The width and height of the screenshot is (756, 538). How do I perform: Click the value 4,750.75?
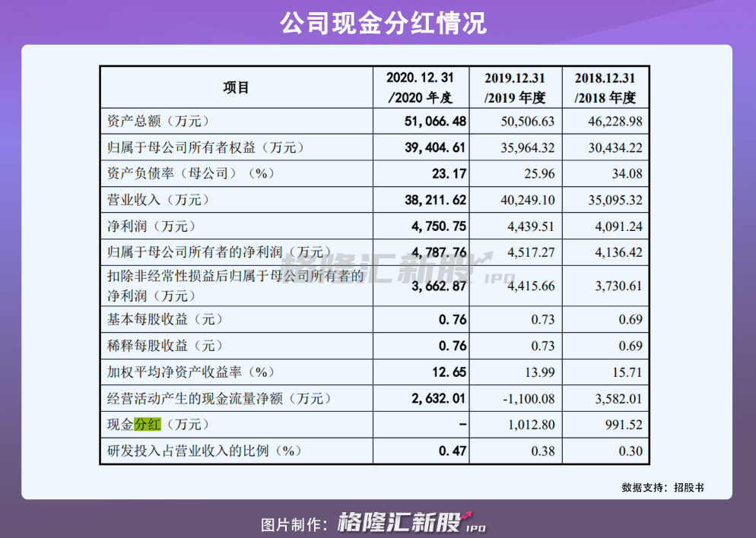pyautogui.click(x=439, y=226)
